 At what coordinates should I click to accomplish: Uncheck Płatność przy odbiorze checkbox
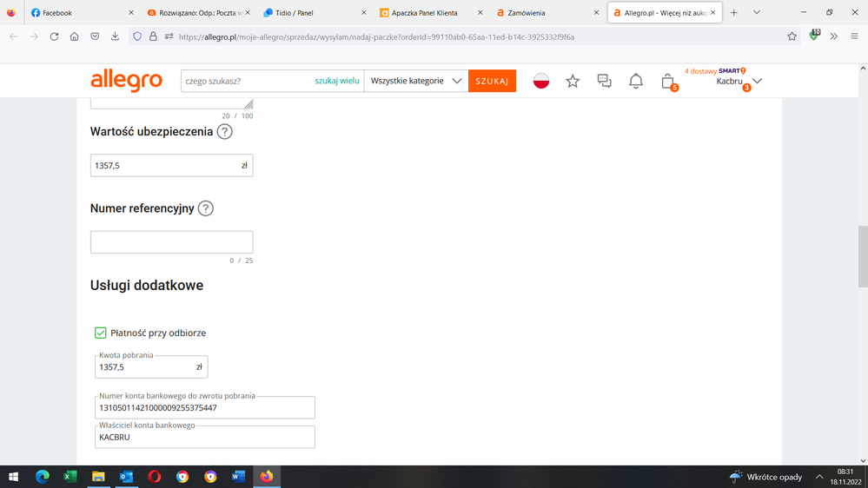click(101, 333)
